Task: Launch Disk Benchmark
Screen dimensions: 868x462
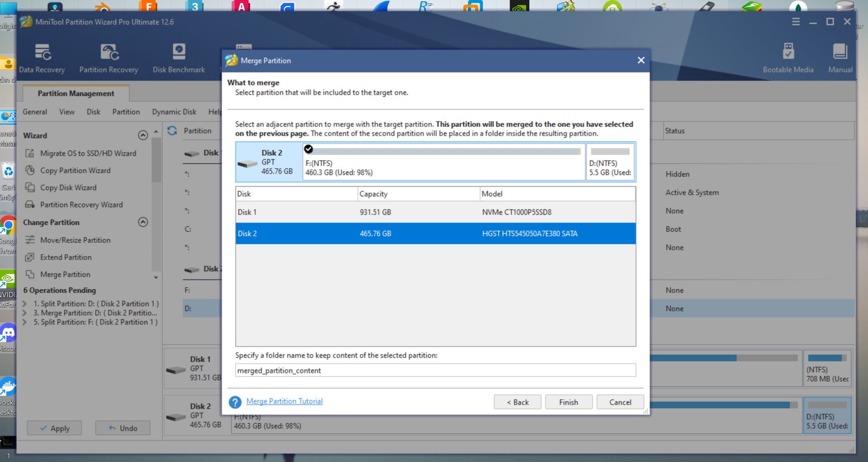Action: (x=179, y=58)
